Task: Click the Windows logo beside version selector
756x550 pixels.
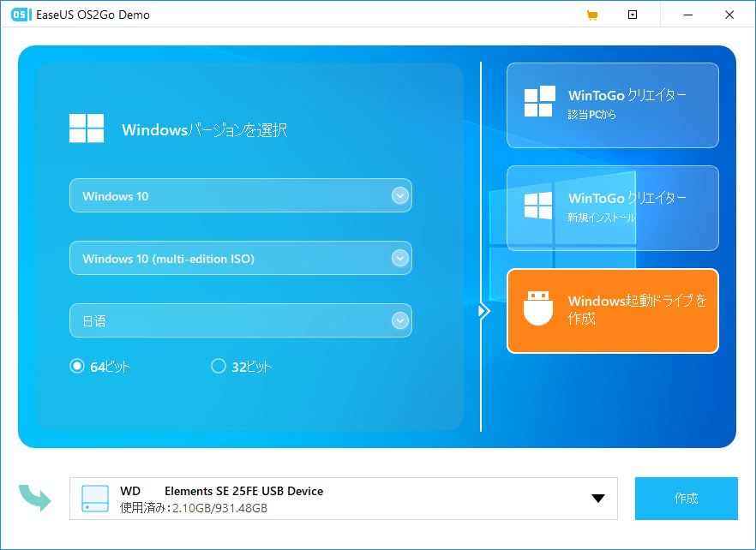Action: (87, 129)
